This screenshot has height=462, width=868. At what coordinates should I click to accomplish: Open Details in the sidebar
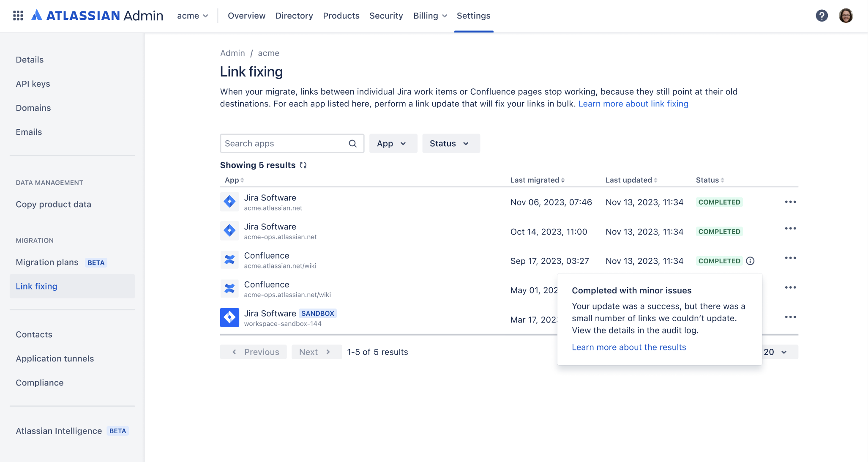30,60
